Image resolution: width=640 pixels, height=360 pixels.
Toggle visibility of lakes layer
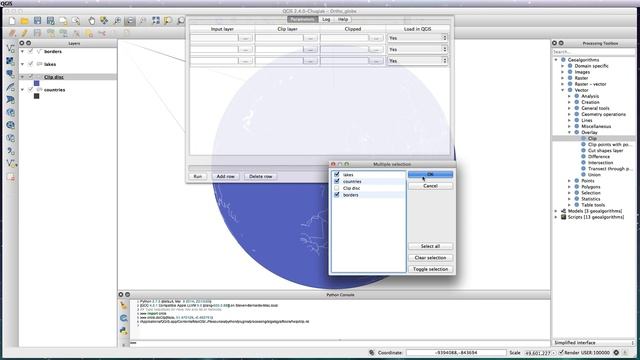31,64
